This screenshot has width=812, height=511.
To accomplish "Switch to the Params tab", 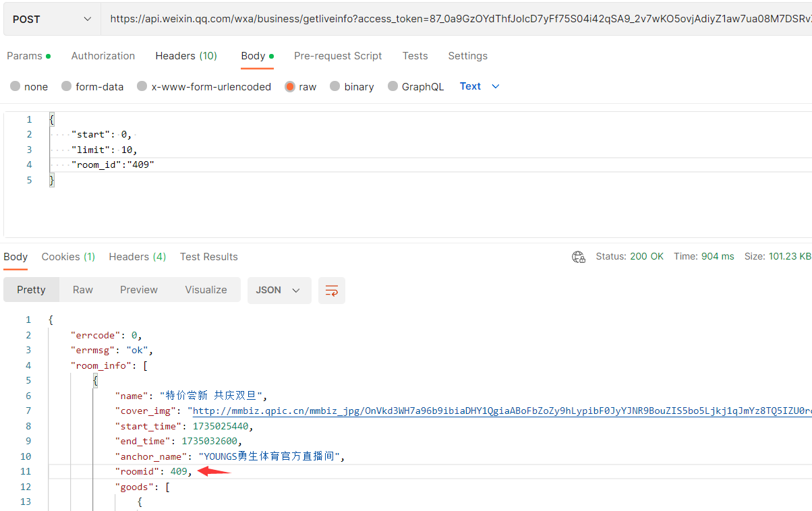I will [28, 56].
